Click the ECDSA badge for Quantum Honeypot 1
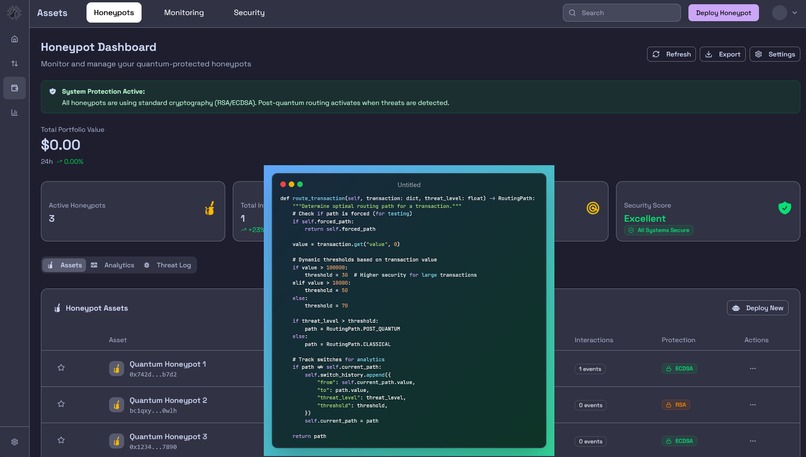 point(680,369)
